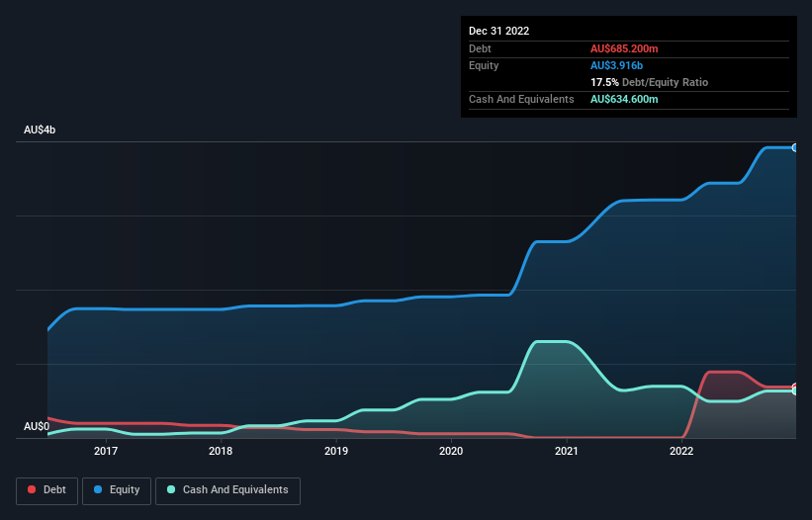Click the 2017 x-axis label
This screenshot has width=812, height=520.
106,451
